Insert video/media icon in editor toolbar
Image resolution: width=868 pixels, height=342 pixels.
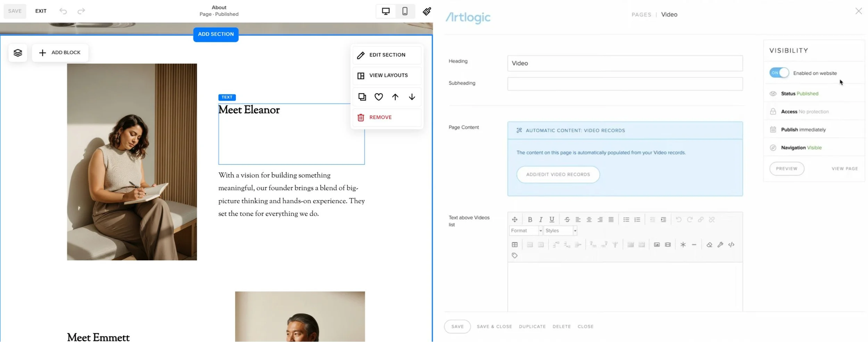pos(668,245)
